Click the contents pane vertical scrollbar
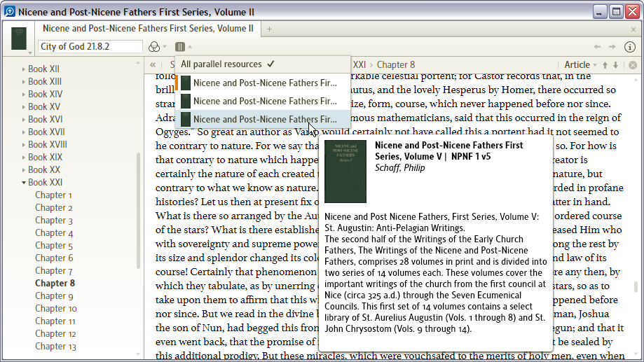This screenshot has height=362, width=644. (139, 211)
